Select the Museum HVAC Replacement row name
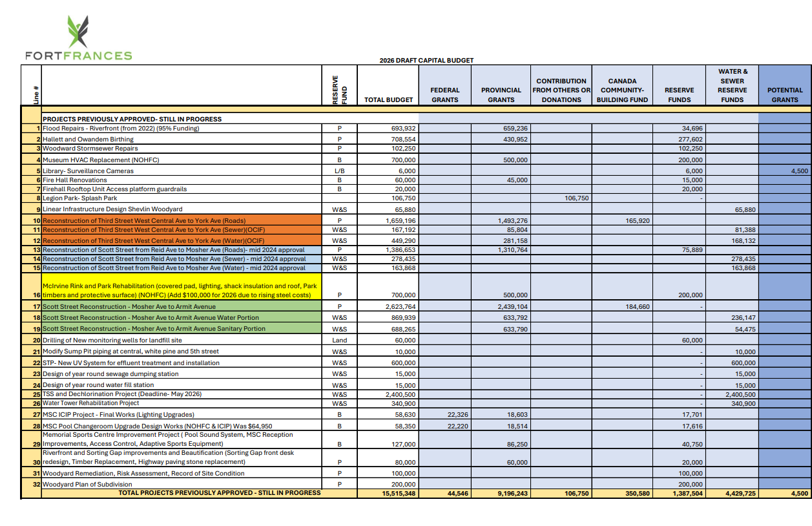This screenshot has height=526, width=812. point(101,160)
